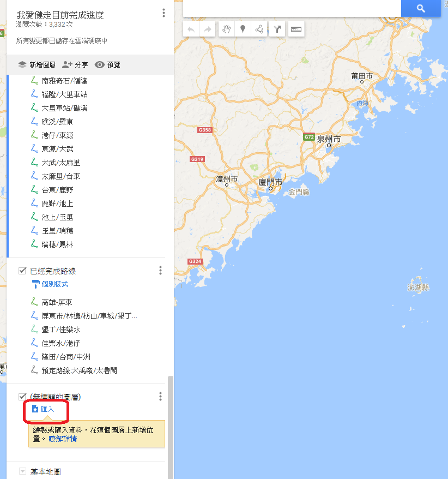Select the add directions tool
448x479 pixels.
[x=277, y=29]
